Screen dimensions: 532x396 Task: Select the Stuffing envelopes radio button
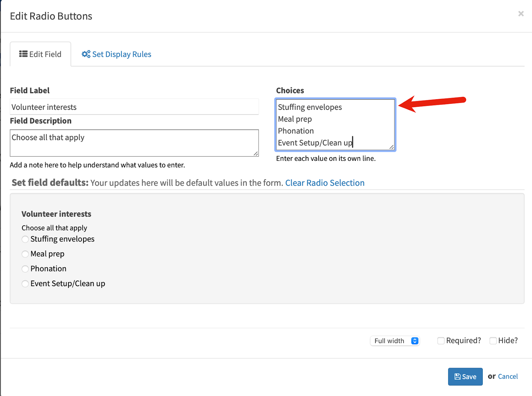[25, 239]
